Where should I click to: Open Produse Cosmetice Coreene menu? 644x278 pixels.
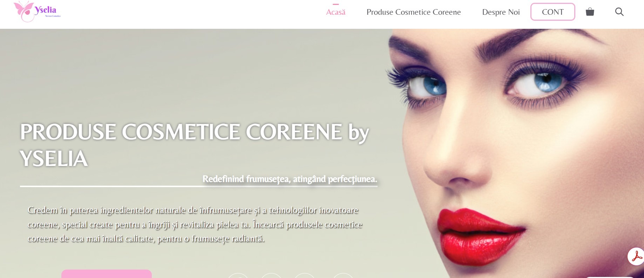click(x=414, y=12)
